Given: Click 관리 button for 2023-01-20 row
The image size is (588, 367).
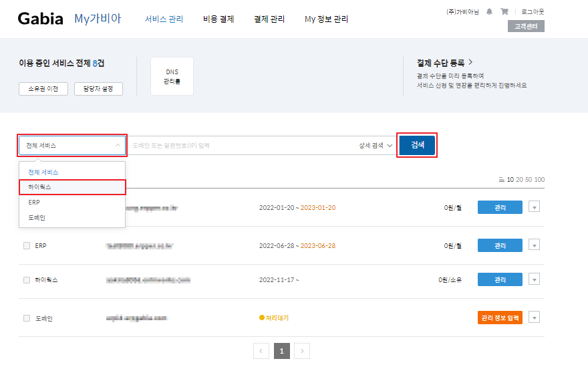Looking at the screenshot, I should 500,207.
